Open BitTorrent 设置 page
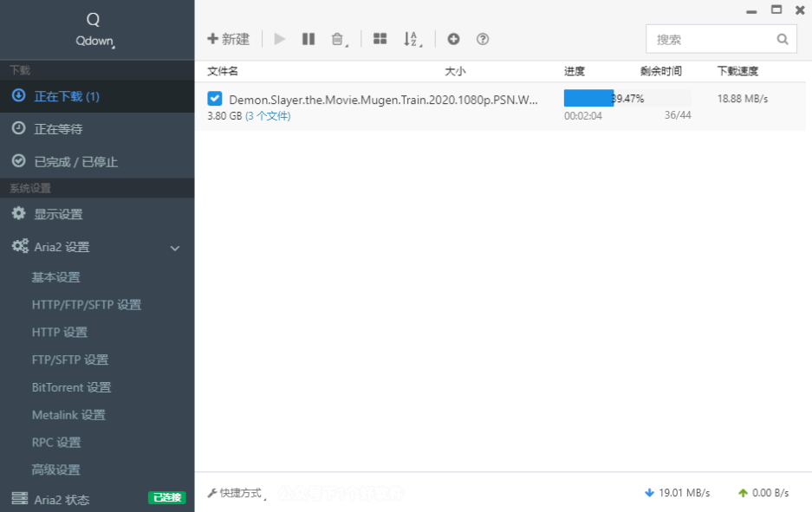Screen dimensions: 812x512 71,387
